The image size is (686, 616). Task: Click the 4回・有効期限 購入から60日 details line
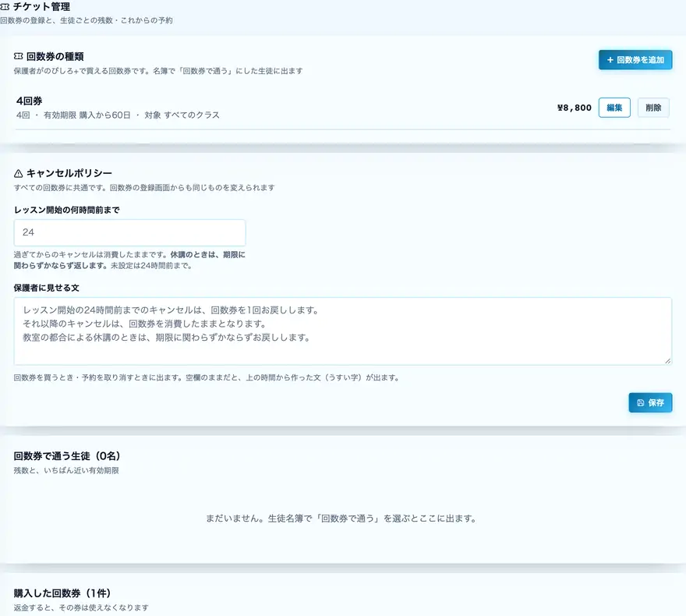click(118, 115)
